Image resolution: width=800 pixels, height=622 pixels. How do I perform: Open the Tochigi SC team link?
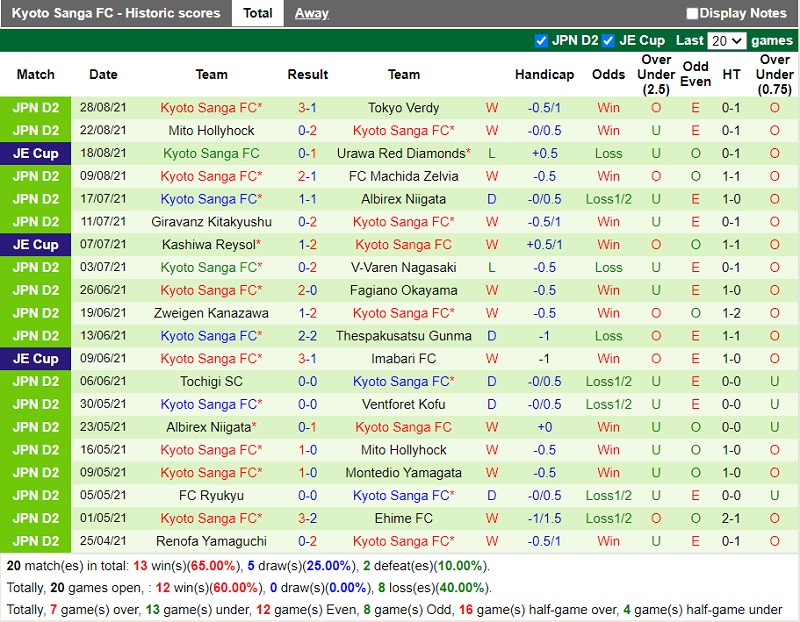tap(211, 382)
